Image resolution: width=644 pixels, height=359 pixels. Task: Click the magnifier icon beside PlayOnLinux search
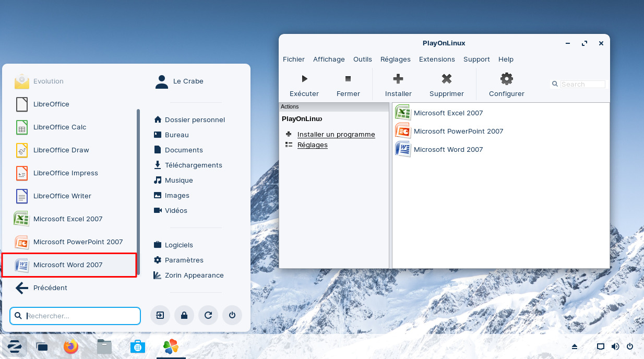(x=555, y=85)
